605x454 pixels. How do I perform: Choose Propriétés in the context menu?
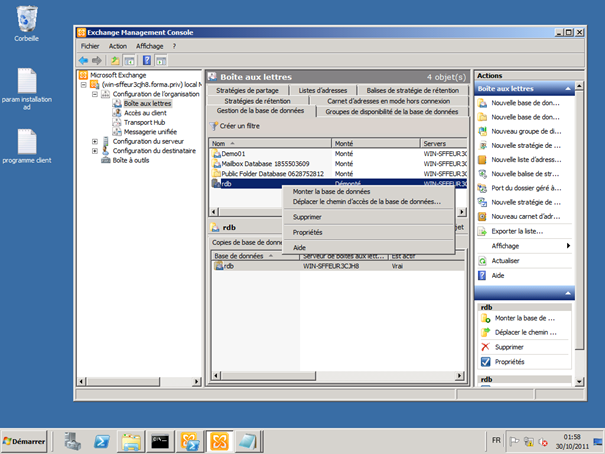(x=368, y=232)
